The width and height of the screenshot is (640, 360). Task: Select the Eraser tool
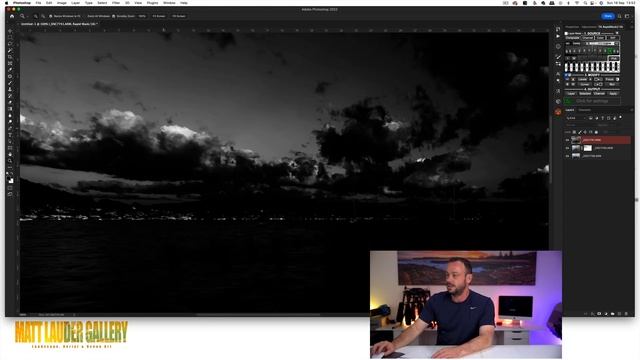[x=10, y=102]
